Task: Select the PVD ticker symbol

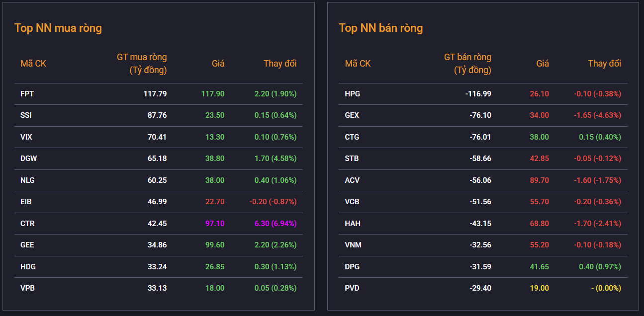Action: [x=352, y=288]
